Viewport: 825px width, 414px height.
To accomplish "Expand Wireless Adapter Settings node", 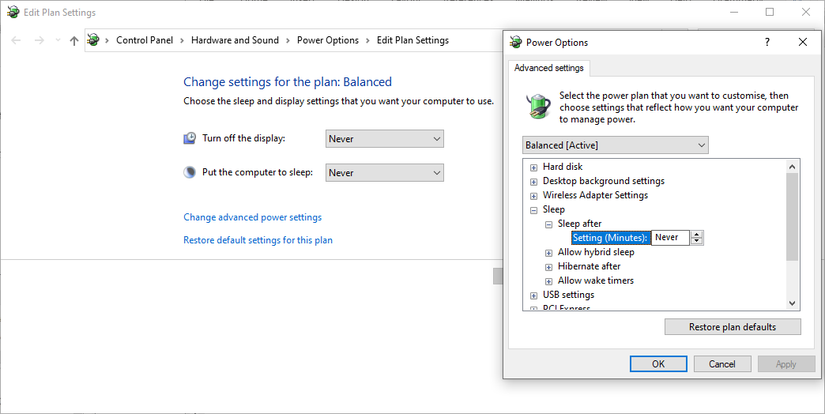I will tap(534, 196).
